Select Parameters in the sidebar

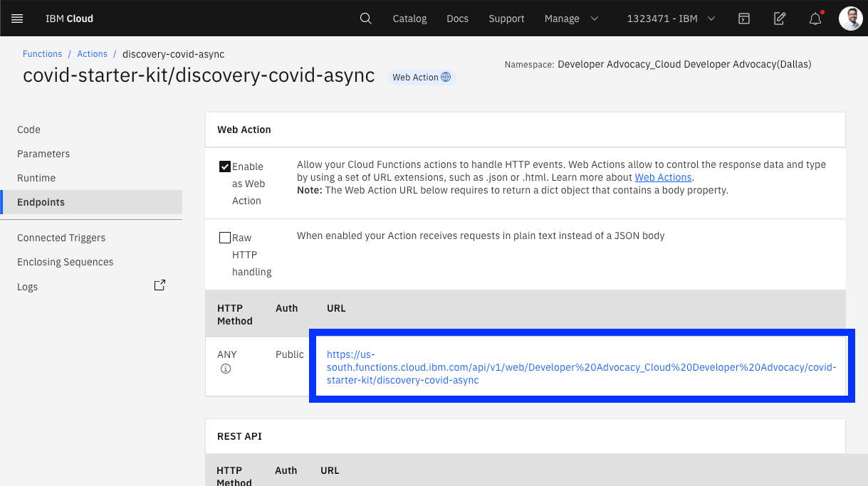click(x=91, y=154)
